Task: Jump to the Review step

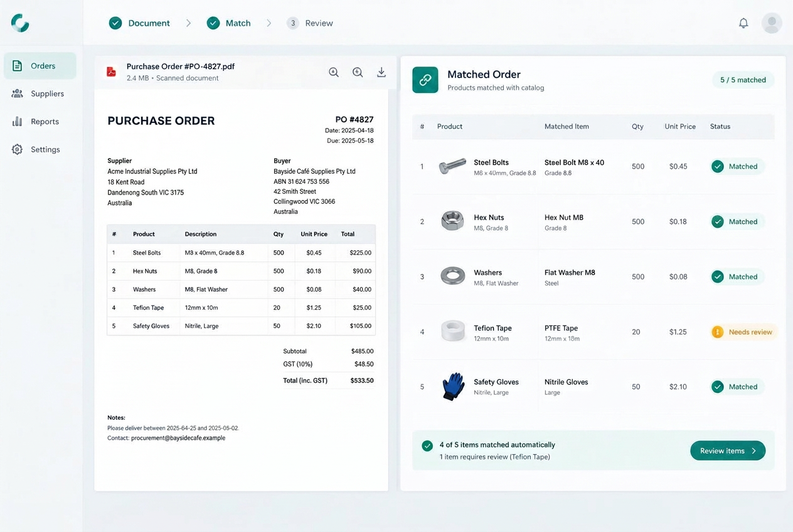Action: click(310, 23)
